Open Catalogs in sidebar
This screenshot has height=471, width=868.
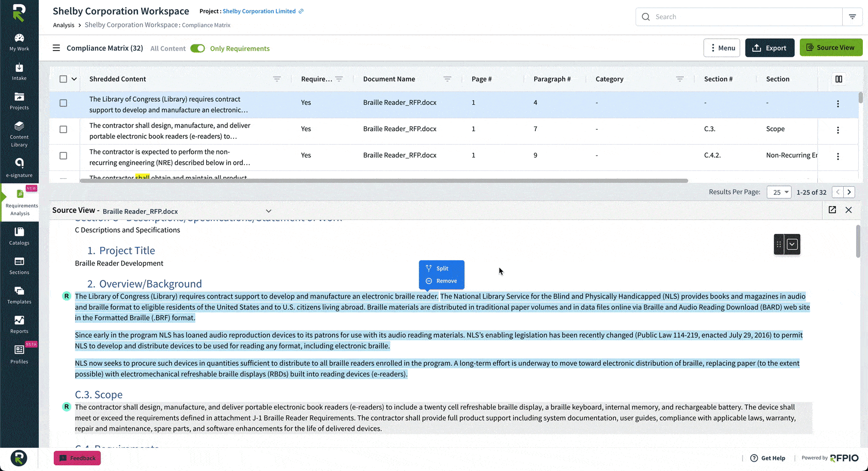(x=19, y=236)
